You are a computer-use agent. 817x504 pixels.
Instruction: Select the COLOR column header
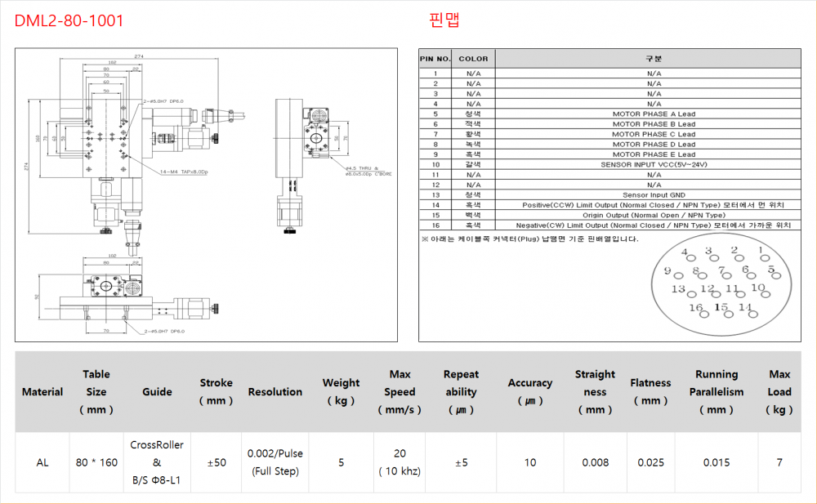tap(473, 59)
